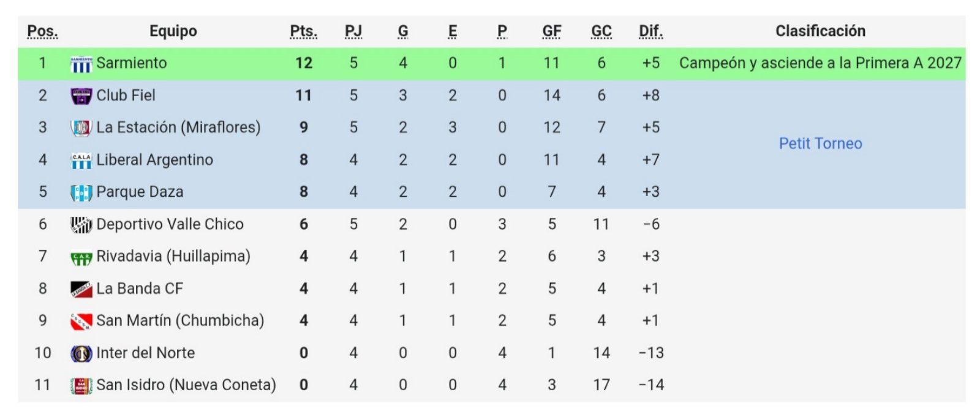Screen dimensions: 980x411
Task: Open the Petit Torneo link
Action: tap(820, 143)
